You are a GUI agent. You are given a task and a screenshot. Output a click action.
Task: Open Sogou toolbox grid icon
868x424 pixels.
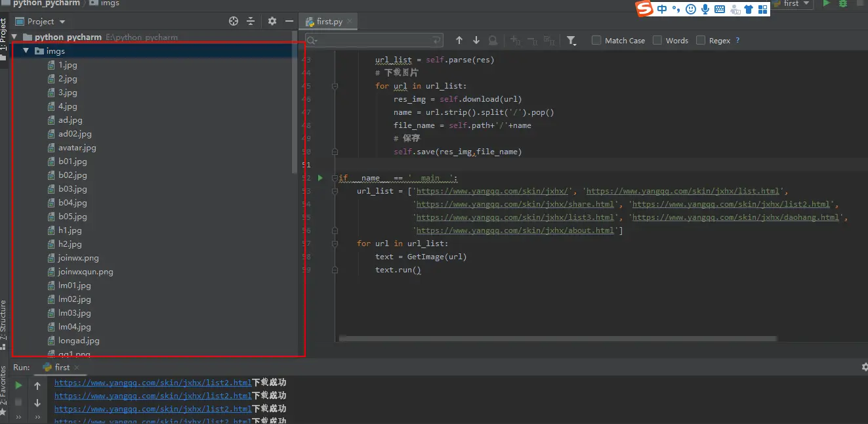pyautogui.click(x=762, y=9)
